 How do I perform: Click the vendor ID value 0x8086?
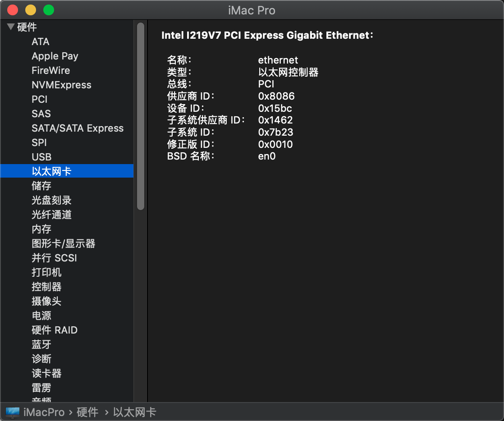pos(276,96)
